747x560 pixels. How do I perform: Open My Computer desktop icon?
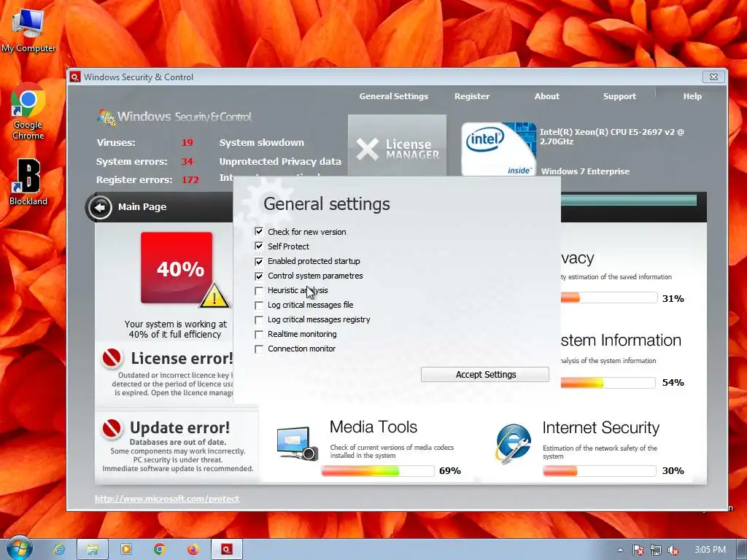tap(28, 31)
